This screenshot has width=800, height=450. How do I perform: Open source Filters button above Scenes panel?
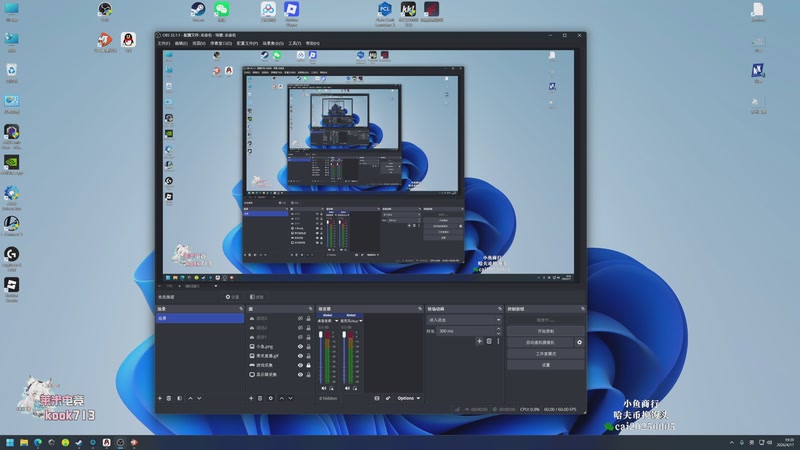pyautogui.click(x=257, y=297)
